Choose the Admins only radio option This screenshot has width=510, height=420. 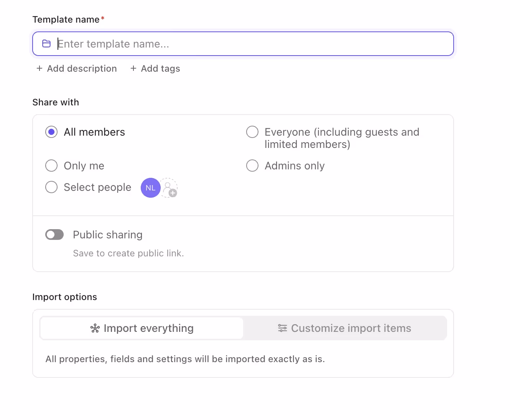click(x=252, y=166)
